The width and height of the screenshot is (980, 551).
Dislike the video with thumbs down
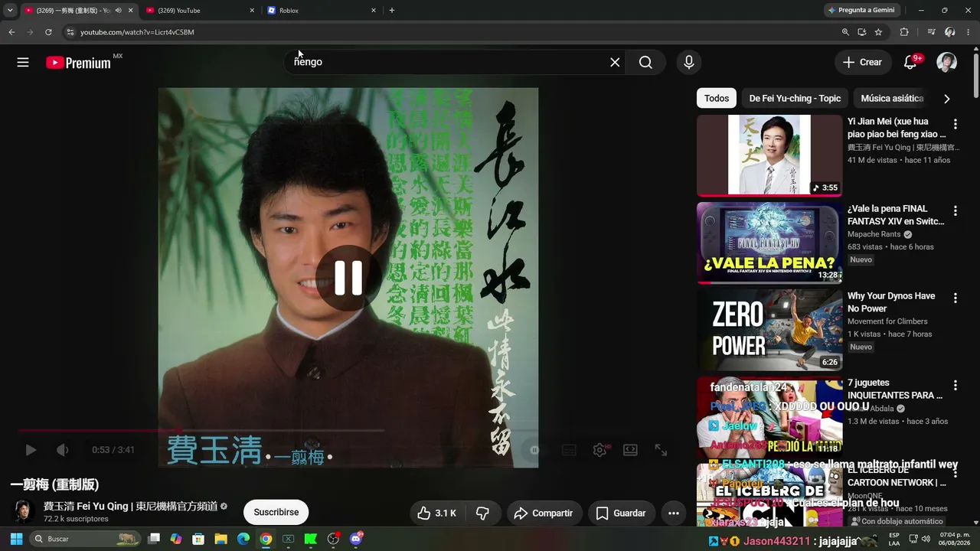point(482,514)
